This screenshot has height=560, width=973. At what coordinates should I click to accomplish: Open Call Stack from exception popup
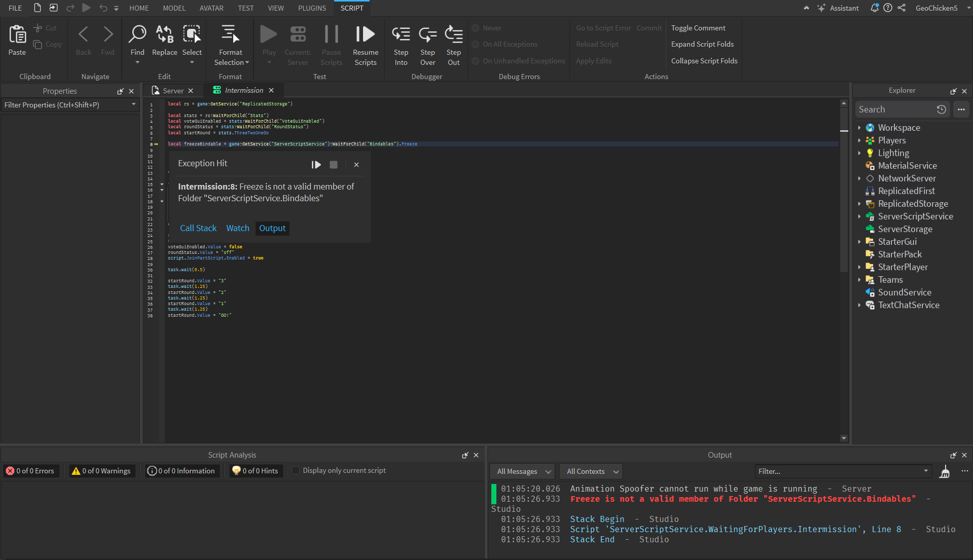(x=198, y=229)
